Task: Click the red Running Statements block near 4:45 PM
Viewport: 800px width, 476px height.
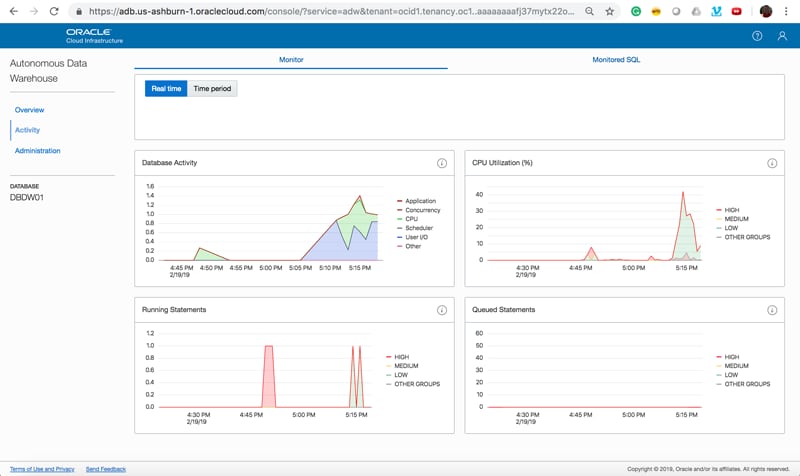Action: pyautogui.click(x=268, y=377)
